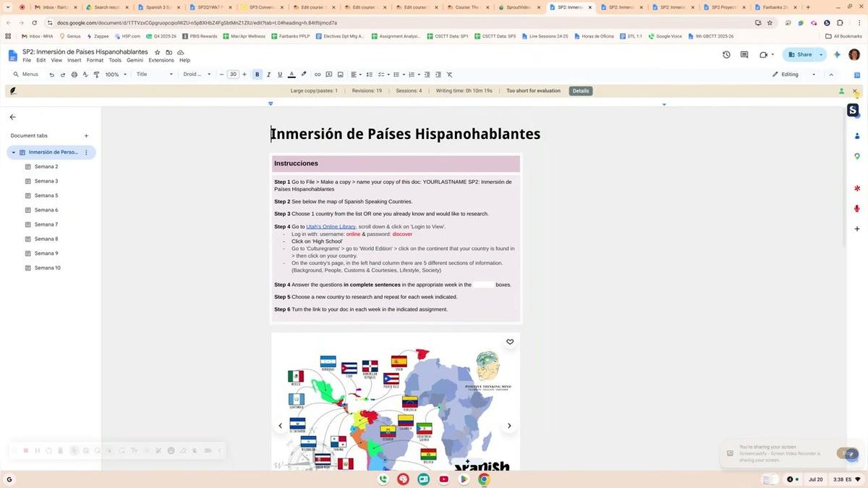Toggle italic formatting
The height and width of the screenshot is (488, 868).
tap(268, 75)
